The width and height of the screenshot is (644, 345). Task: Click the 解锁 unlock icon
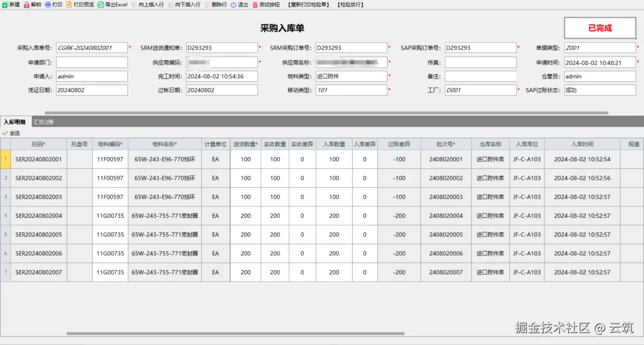(27, 5)
